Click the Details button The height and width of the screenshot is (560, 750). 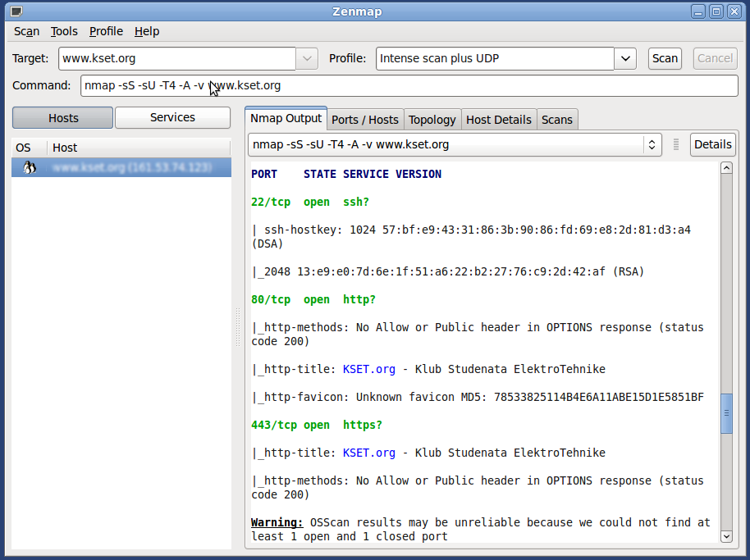(x=713, y=144)
